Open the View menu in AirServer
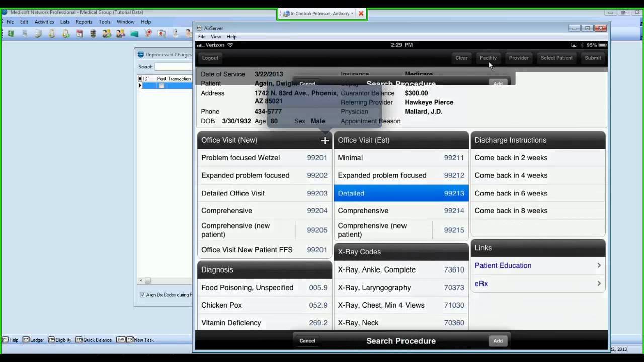This screenshot has width=644, height=362. [216, 37]
